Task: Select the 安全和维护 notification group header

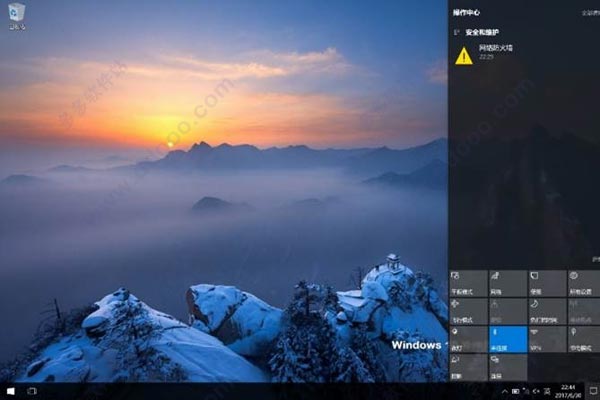Action: tap(482, 33)
